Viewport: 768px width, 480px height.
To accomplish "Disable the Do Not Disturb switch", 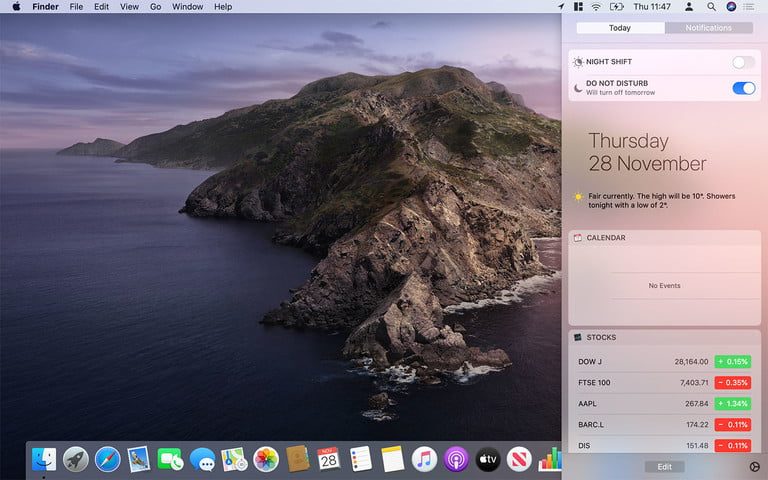I will (x=743, y=88).
